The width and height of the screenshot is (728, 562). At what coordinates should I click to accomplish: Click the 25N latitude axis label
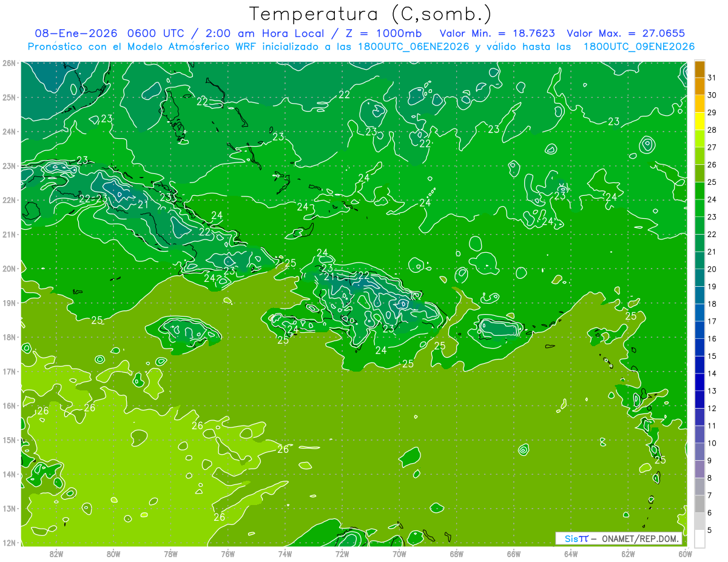tap(8, 97)
